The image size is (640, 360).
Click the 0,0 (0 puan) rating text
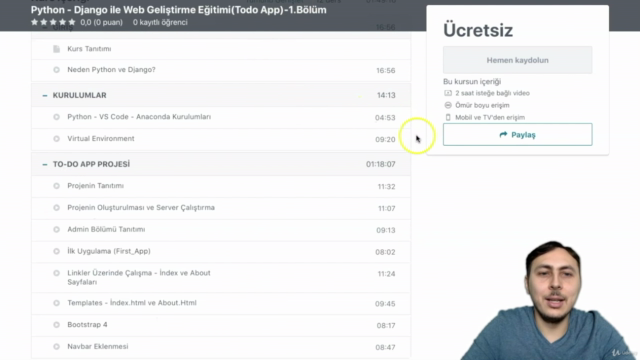point(101,22)
